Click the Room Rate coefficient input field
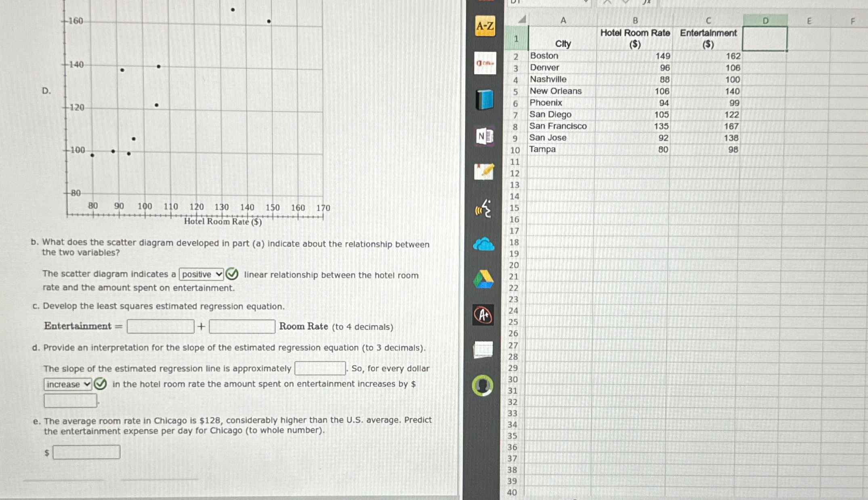 pyautogui.click(x=242, y=326)
